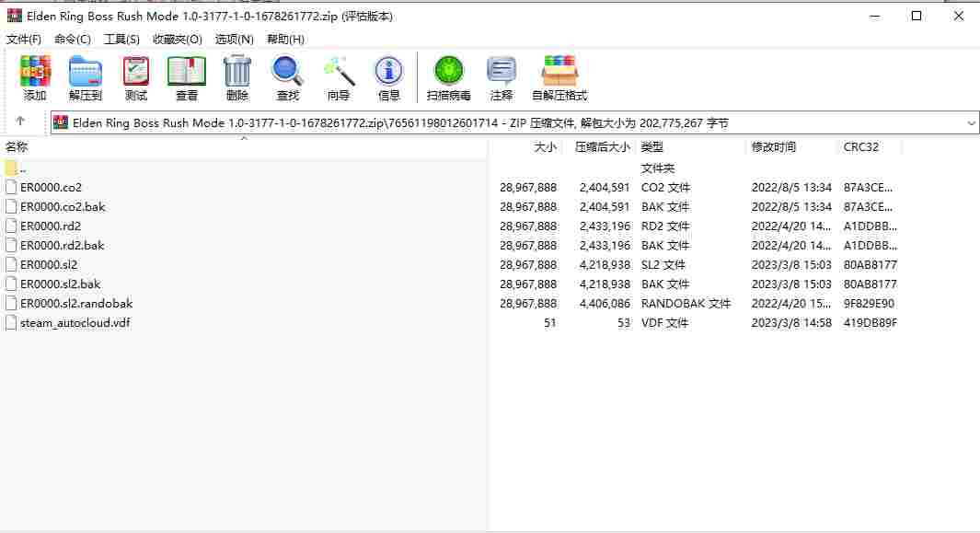This screenshot has width=980, height=533.
Task: Select file icon of ER0000.co2.bak
Action: (11, 206)
